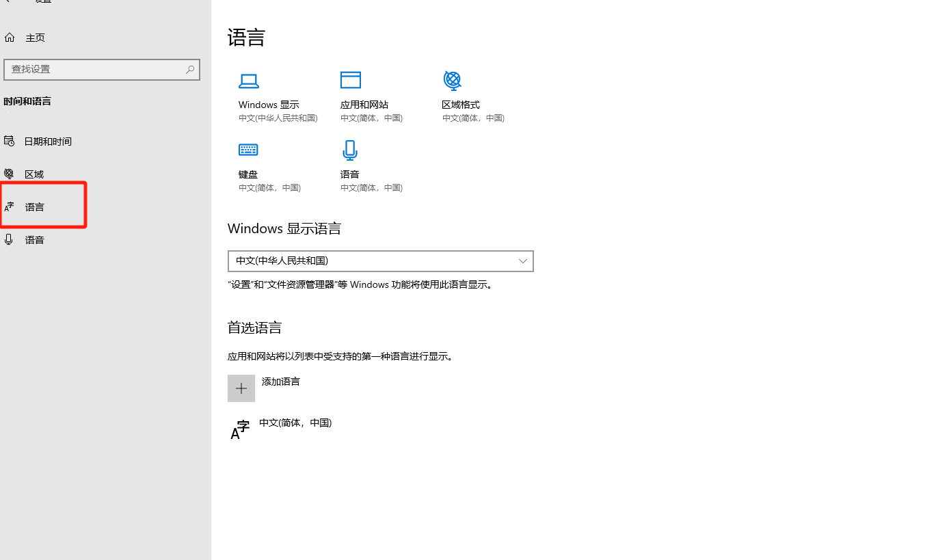This screenshot has height=560, width=925.
Task: Click the plus icon for 添加语言
Action: click(241, 388)
